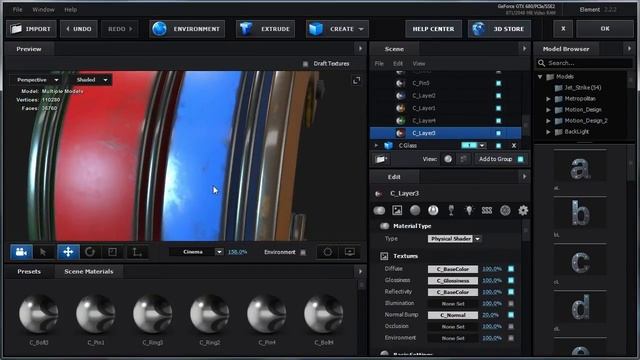This screenshot has width=640, height=360.
Task: Open the Perspective view dropdown
Action: (38, 80)
